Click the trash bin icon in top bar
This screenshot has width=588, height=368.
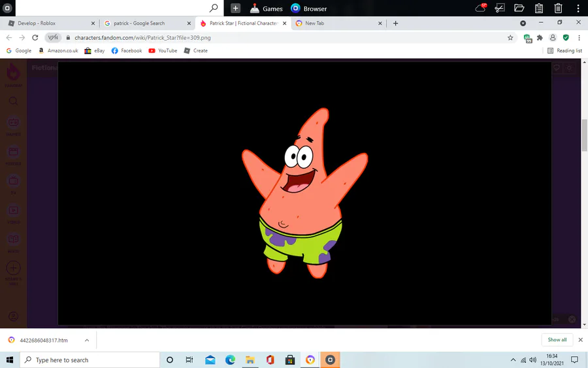559,8
